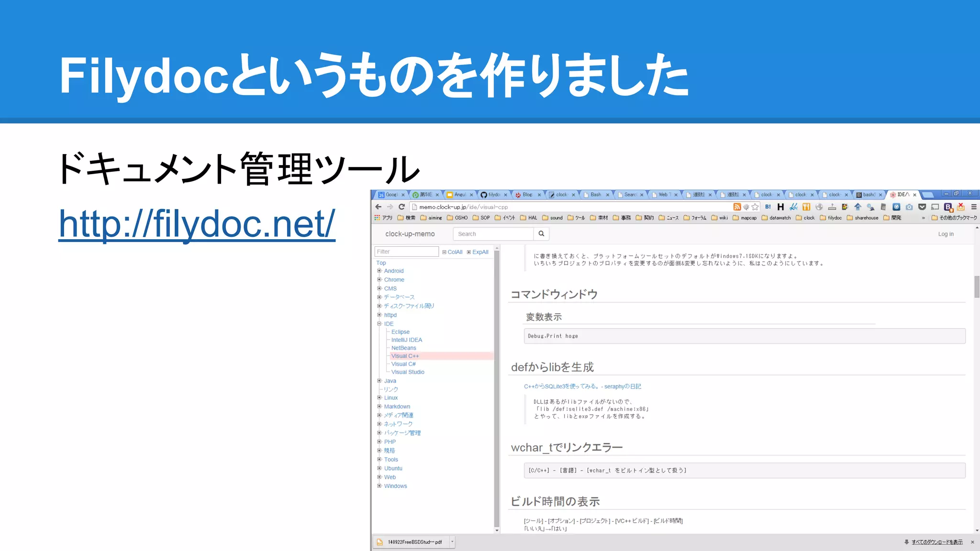The width and height of the screenshot is (980, 551).
Task: Open the http://filydoc.net/ link
Action: click(197, 223)
